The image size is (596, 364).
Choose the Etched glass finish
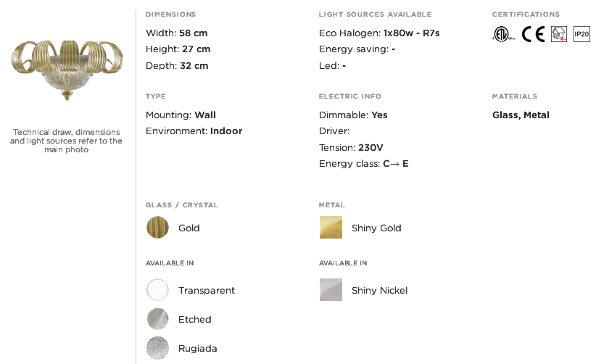coord(157,319)
